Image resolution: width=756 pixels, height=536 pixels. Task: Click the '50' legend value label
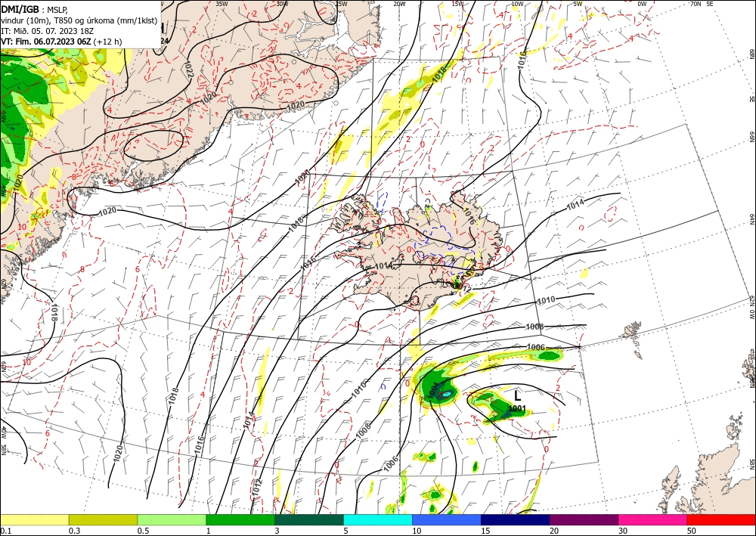[692, 531]
